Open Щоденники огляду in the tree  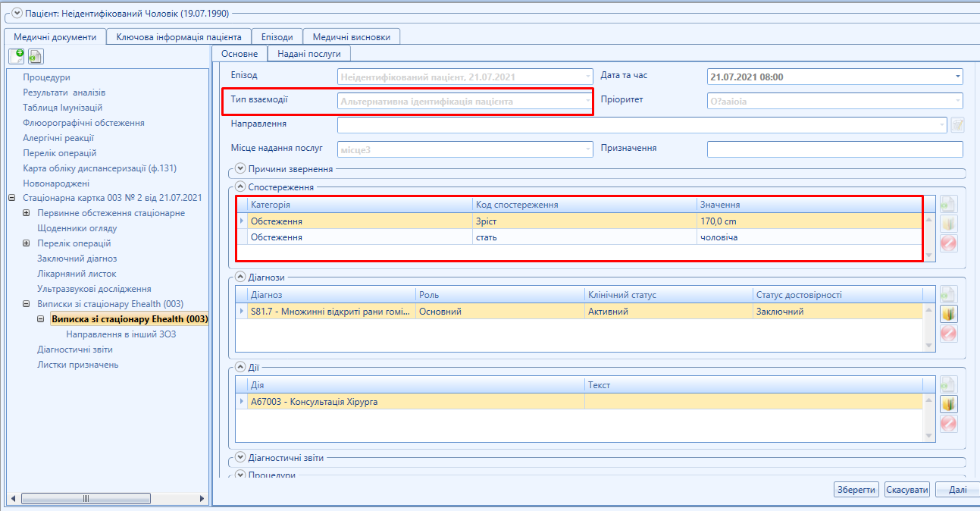point(77,228)
